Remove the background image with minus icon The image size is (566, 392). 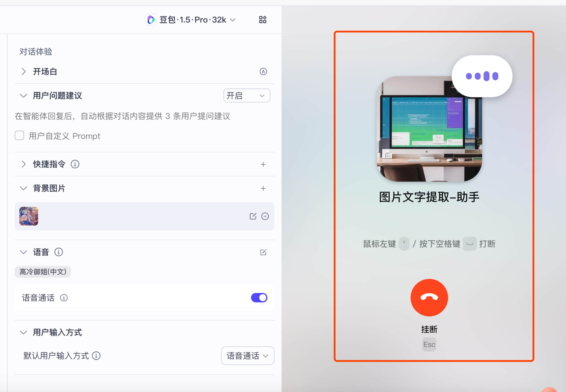[265, 216]
